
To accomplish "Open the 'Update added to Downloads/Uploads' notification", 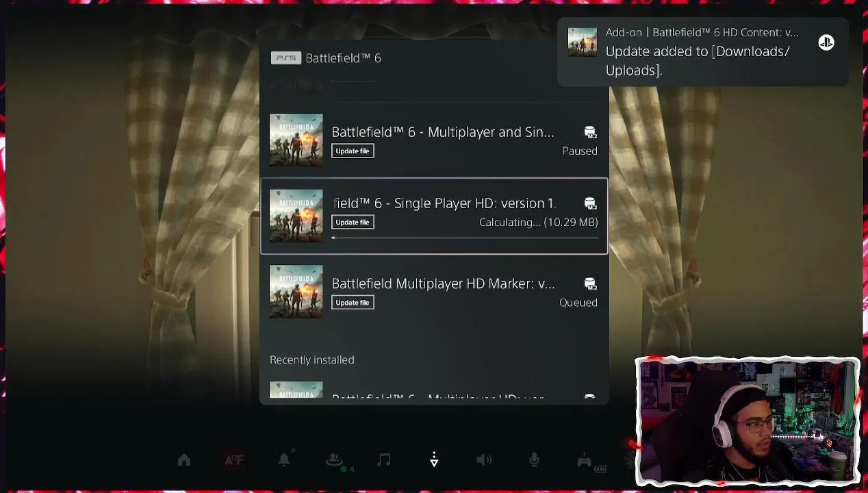I will (x=703, y=52).
